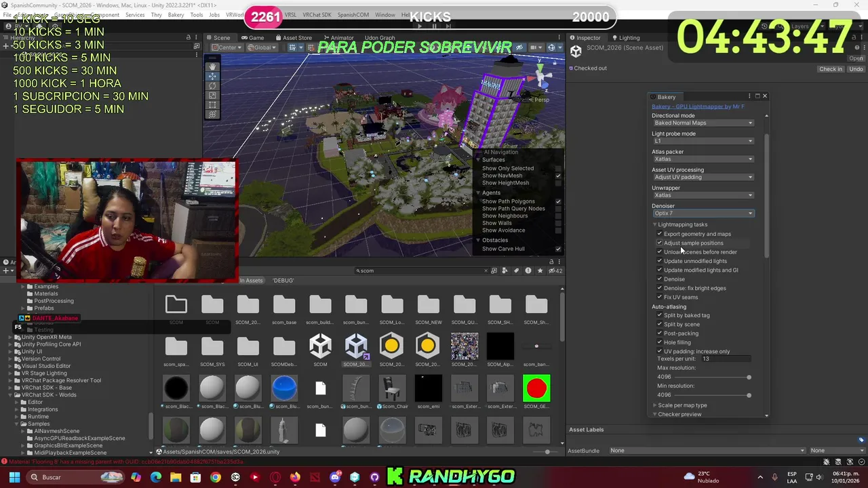Open Light probe mode dropdown
Image resolution: width=868 pixels, height=488 pixels.
pyautogui.click(x=703, y=141)
